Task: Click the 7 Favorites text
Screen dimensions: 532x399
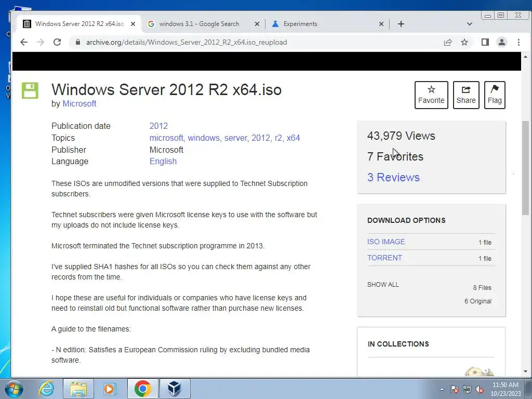Action: (395, 156)
